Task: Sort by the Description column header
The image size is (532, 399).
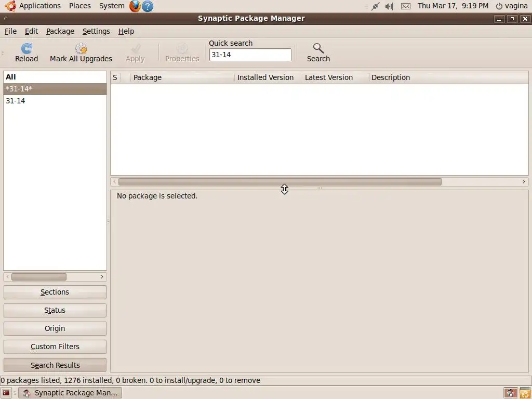Action: click(x=448, y=77)
